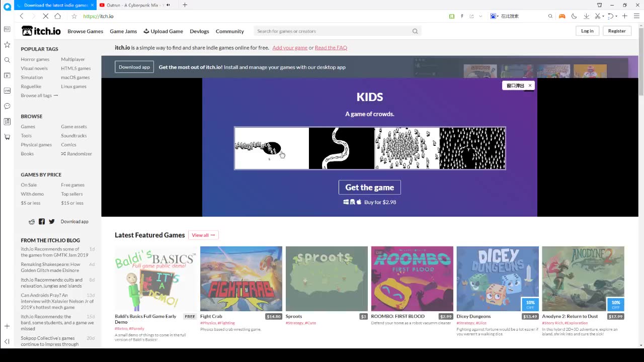
Task: Open Devlogs in itch.io nav
Action: [x=199, y=31]
